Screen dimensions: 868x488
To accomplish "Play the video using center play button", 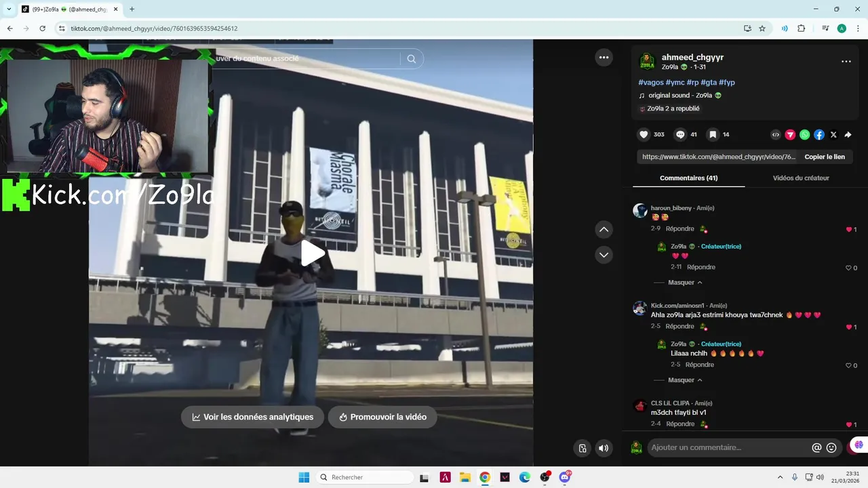I will point(312,253).
